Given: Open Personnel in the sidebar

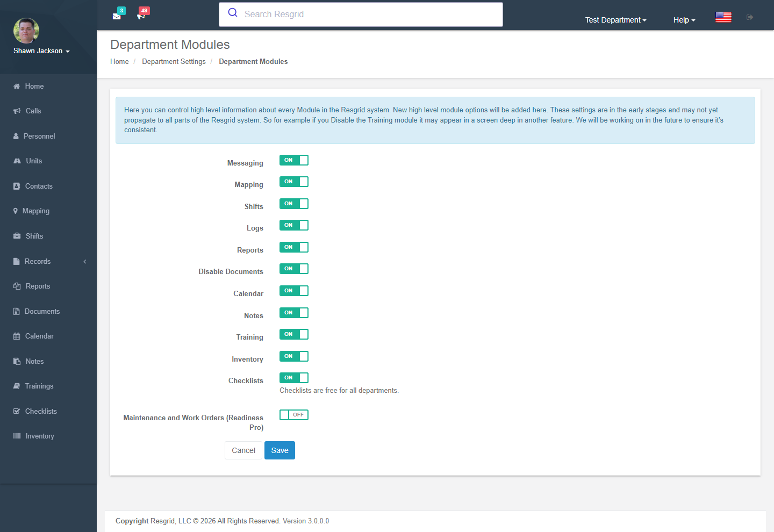Looking at the screenshot, I should [48, 136].
